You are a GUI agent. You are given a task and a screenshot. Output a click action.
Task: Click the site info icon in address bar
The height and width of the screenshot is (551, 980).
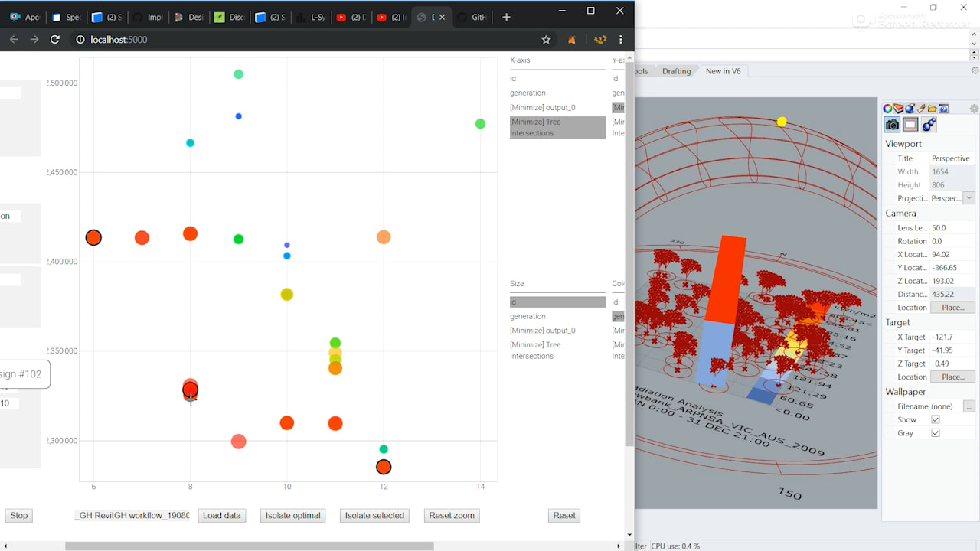[x=80, y=40]
